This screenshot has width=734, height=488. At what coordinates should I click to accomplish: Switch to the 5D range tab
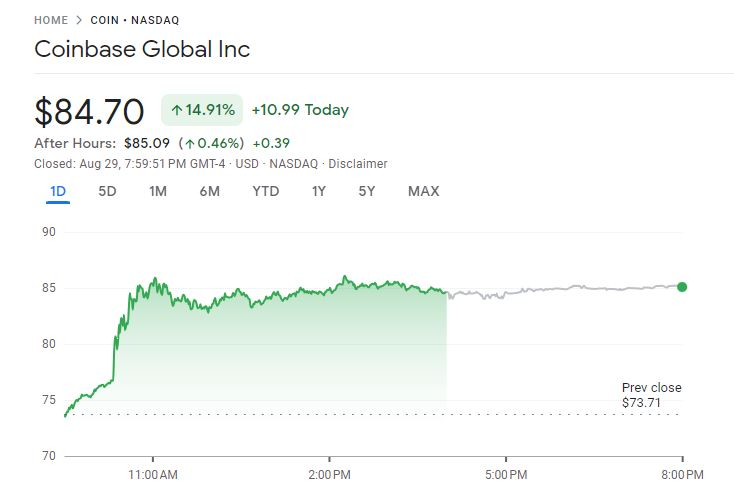click(x=107, y=191)
